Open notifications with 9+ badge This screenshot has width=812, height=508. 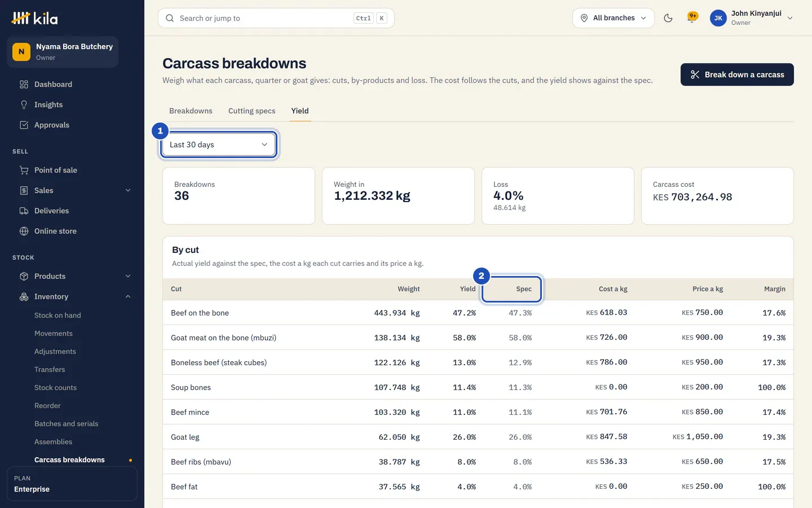coord(692,18)
